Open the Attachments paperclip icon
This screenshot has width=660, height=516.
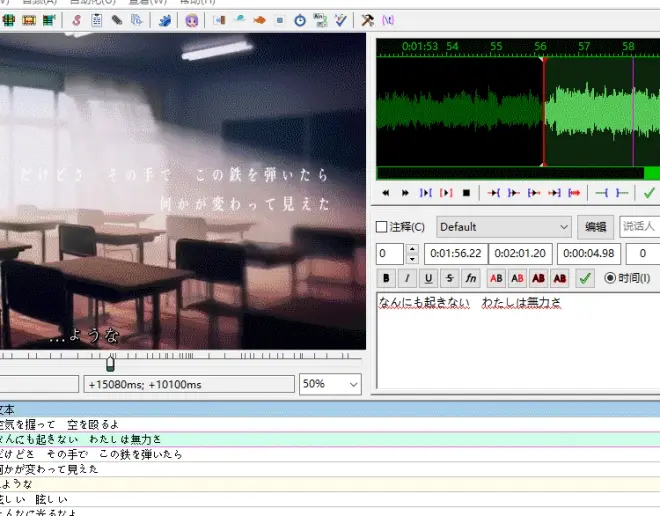click(x=117, y=20)
